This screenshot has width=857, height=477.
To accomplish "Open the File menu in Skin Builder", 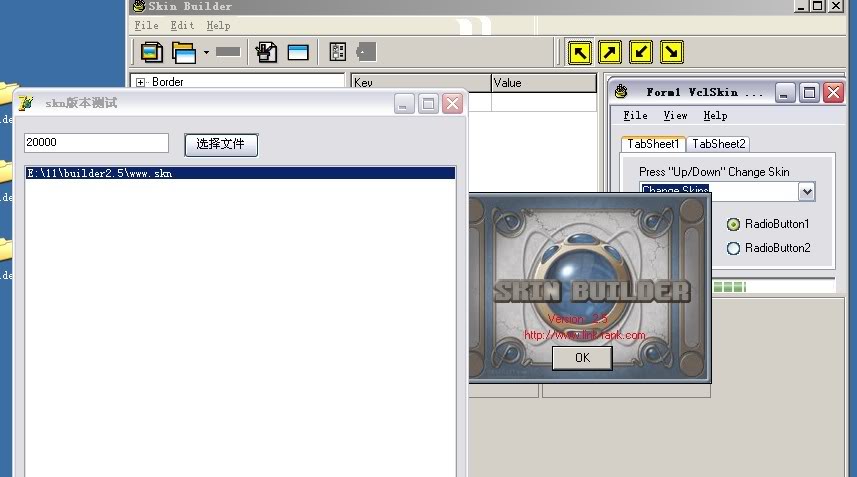I will tap(146, 26).
